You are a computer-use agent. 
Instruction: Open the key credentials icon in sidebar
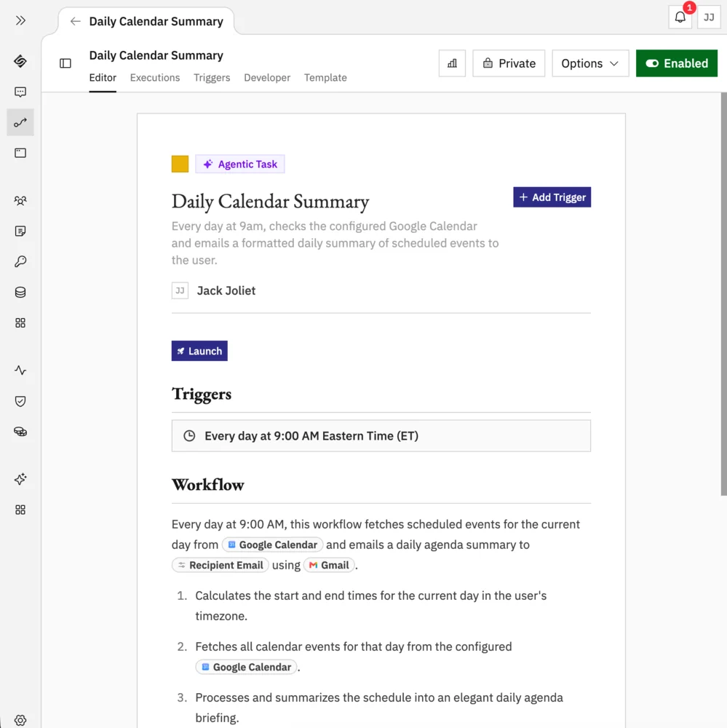click(20, 262)
